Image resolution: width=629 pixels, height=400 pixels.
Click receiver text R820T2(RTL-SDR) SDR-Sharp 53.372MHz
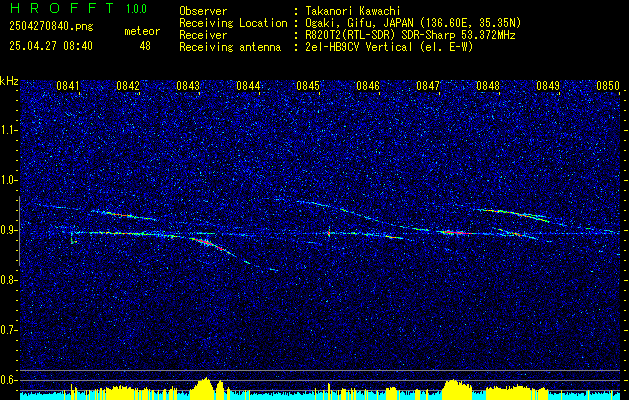(x=408, y=35)
